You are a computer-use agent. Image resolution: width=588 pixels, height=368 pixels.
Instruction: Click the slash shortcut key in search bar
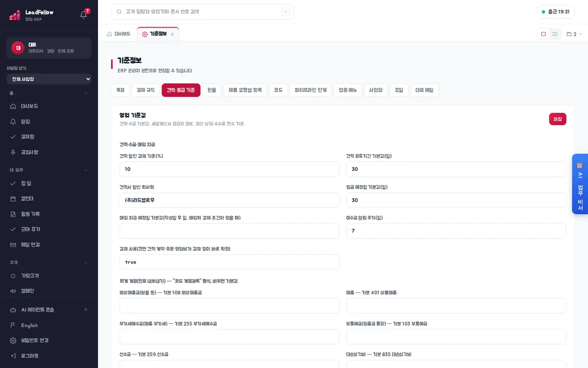tap(286, 12)
